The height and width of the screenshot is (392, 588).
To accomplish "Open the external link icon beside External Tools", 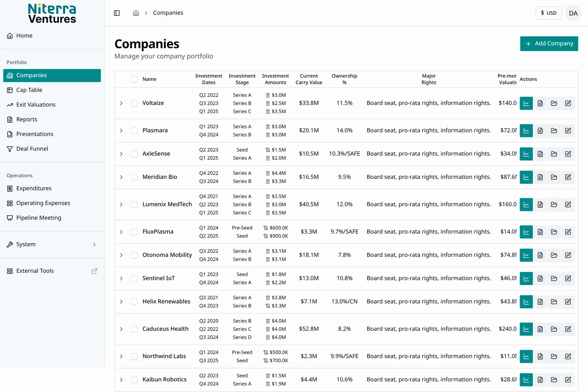I will tap(94, 271).
